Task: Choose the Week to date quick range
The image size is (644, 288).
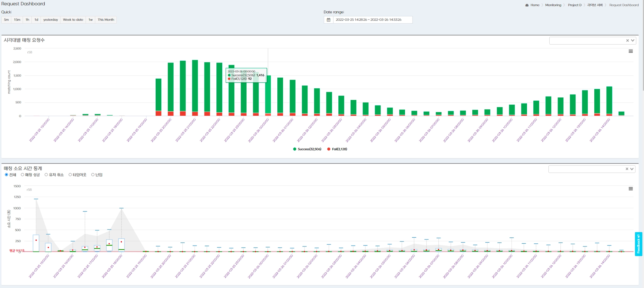Action: (x=73, y=20)
